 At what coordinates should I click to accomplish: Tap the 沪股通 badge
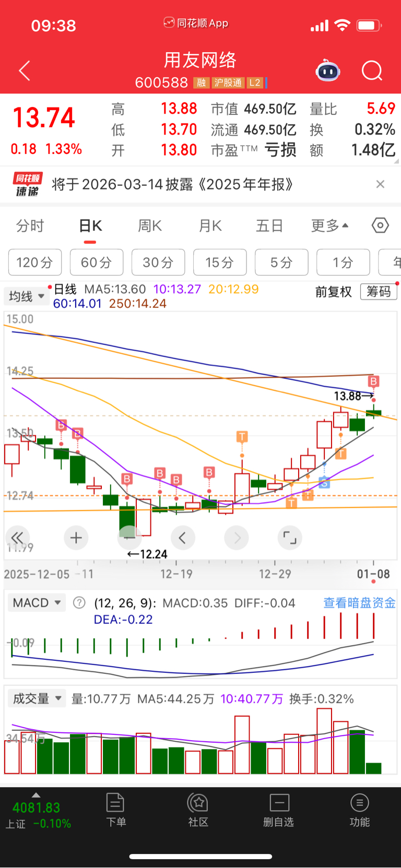(228, 82)
